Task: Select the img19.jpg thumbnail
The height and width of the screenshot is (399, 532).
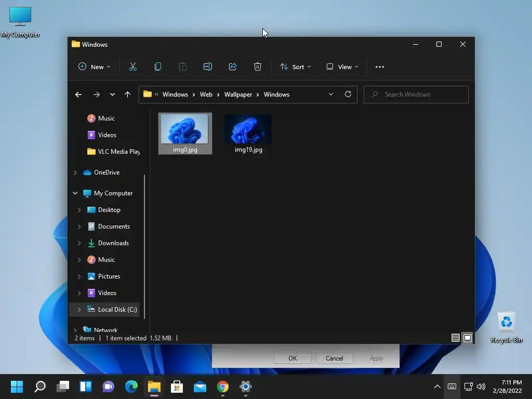Action: (x=248, y=134)
